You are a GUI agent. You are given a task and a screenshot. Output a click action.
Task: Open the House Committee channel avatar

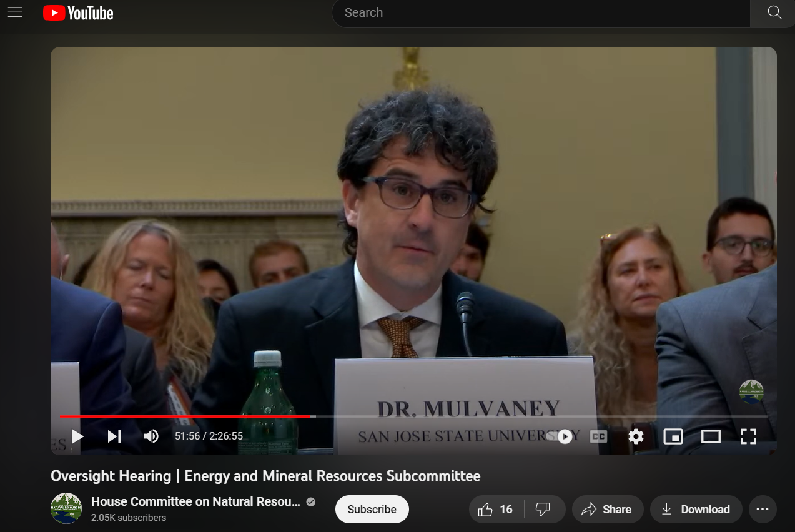66,508
